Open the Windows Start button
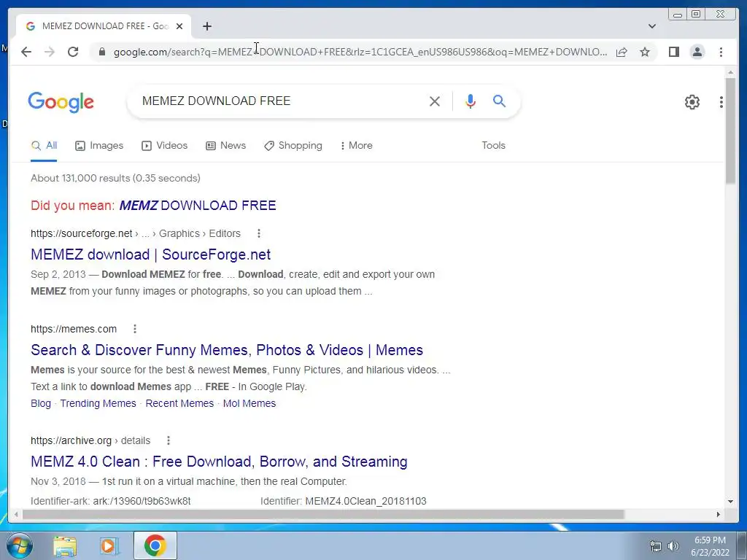 (20, 545)
